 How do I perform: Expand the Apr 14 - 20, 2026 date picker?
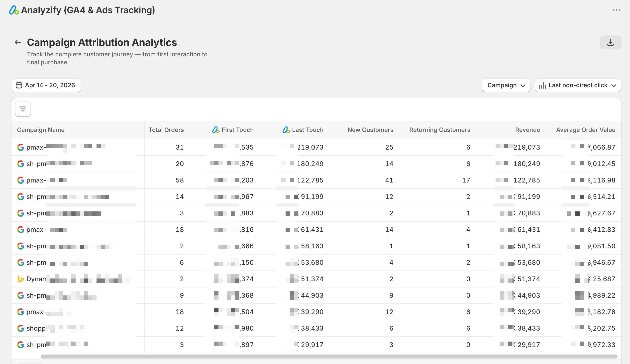pyautogui.click(x=46, y=85)
